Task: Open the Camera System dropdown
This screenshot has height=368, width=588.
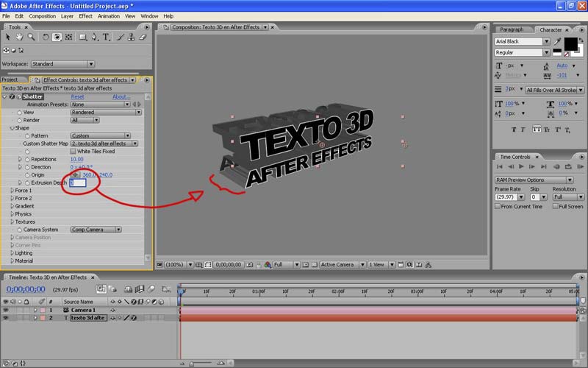Action: tap(96, 230)
